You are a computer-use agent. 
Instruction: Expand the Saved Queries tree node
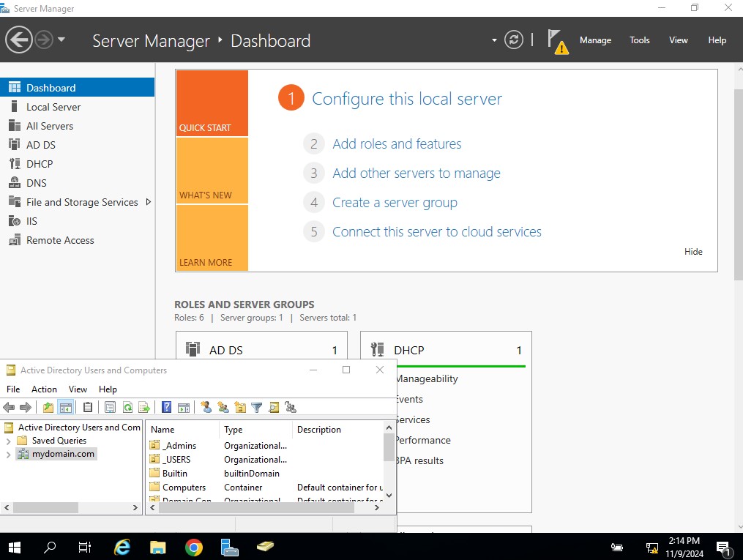pos(8,441)
